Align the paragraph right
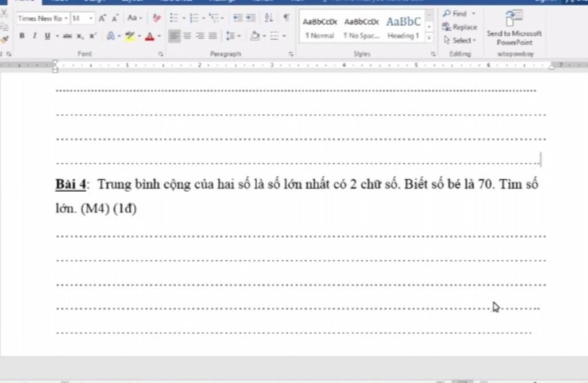 (x=200, y=36)
